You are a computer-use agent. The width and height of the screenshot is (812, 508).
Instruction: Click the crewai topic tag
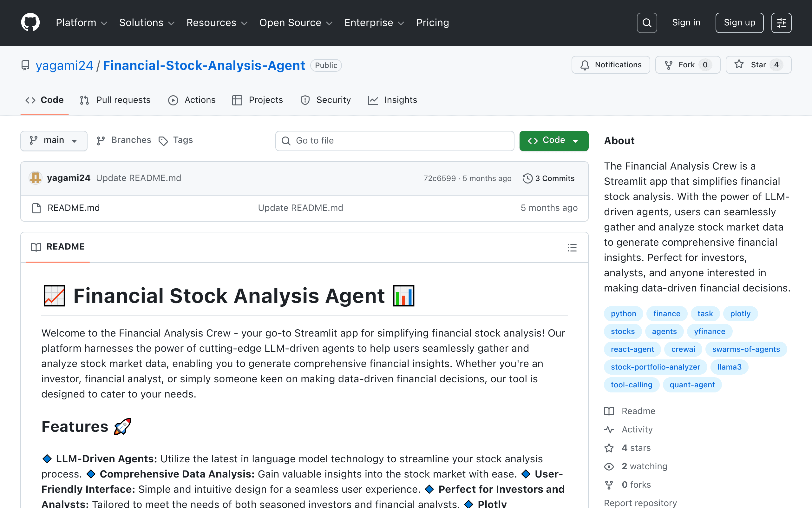coord(683,349)
